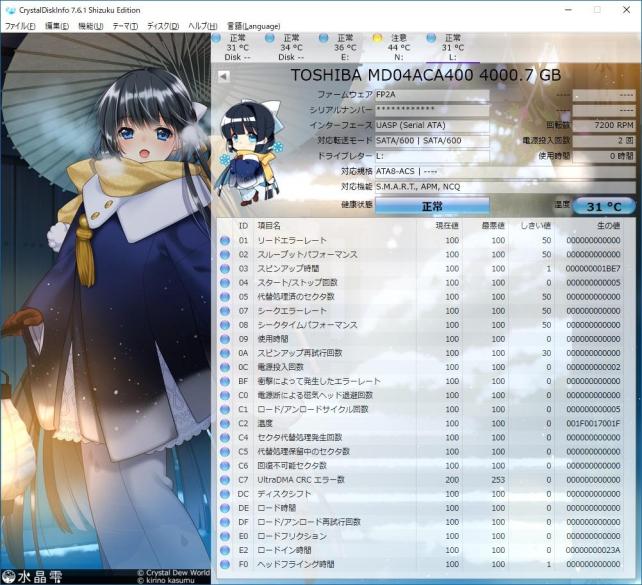Image resolution: width=642 pixels, height=585 pixels.
Task: Click the status icon for attribute 04
Action: pos(225,283)
